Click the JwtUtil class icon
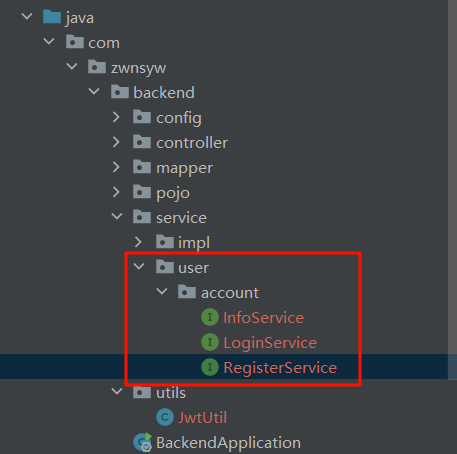Image resolution: width=457 pixels, height=454 pixels. pyautogui.click(x=165, y=417)
